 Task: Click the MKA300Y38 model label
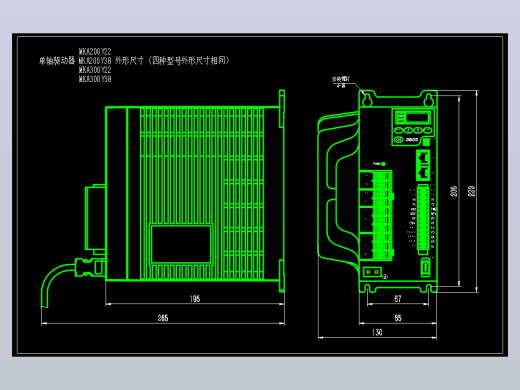coord(95,79)
